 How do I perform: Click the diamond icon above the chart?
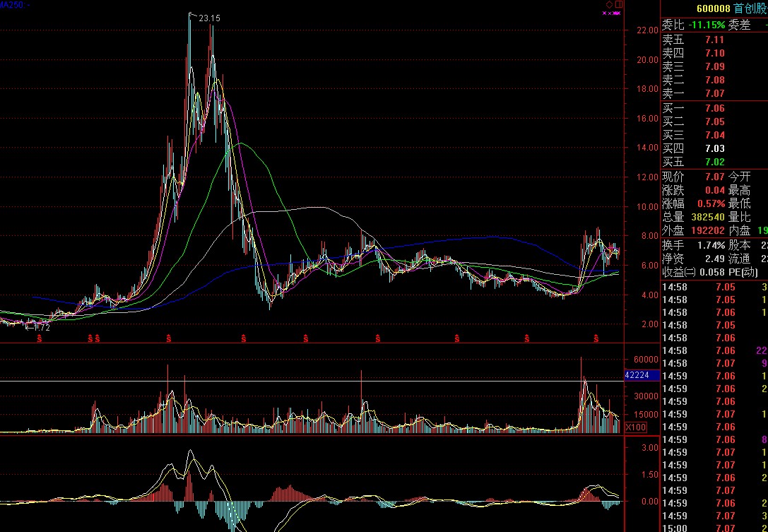tap(609, 4)
